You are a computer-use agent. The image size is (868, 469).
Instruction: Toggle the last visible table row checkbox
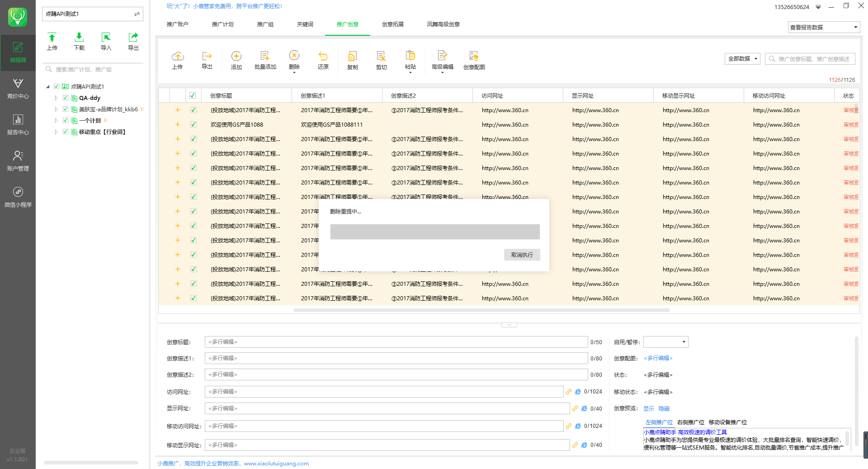tap(193, 298)
